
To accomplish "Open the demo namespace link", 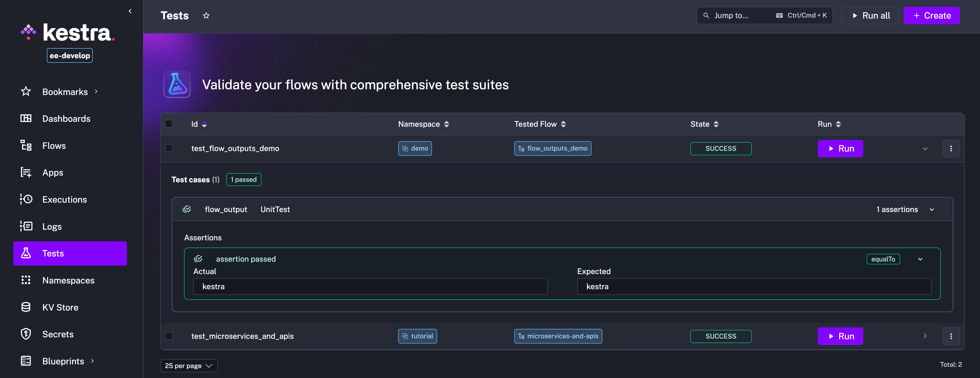I will tap(415, 149).
